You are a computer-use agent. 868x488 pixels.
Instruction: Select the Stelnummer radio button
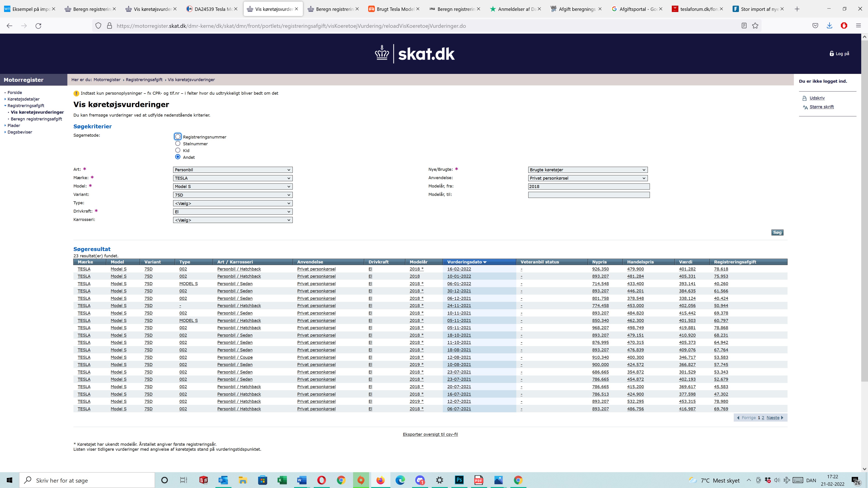pos(178,143)
